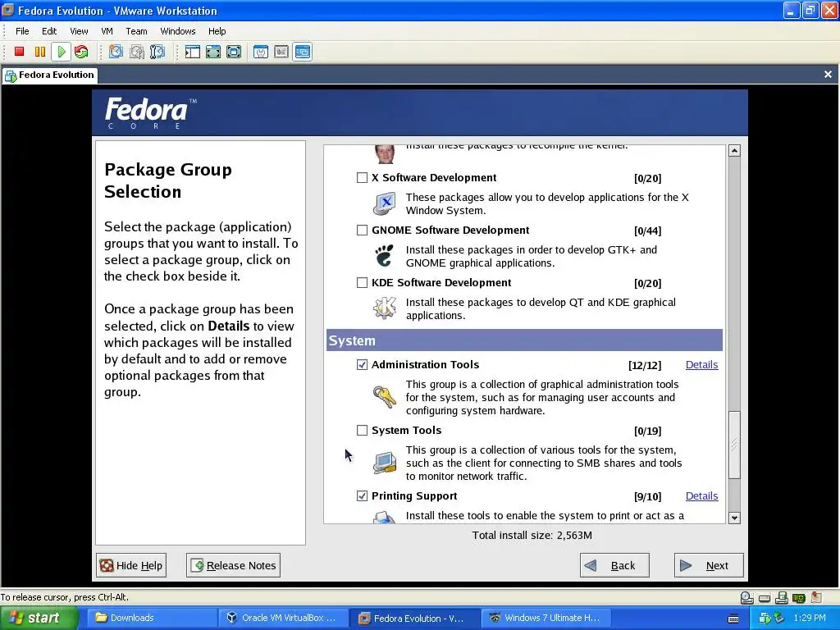Open the Help menu
This screenshot has width=840, height=630.
coord(217,31)
